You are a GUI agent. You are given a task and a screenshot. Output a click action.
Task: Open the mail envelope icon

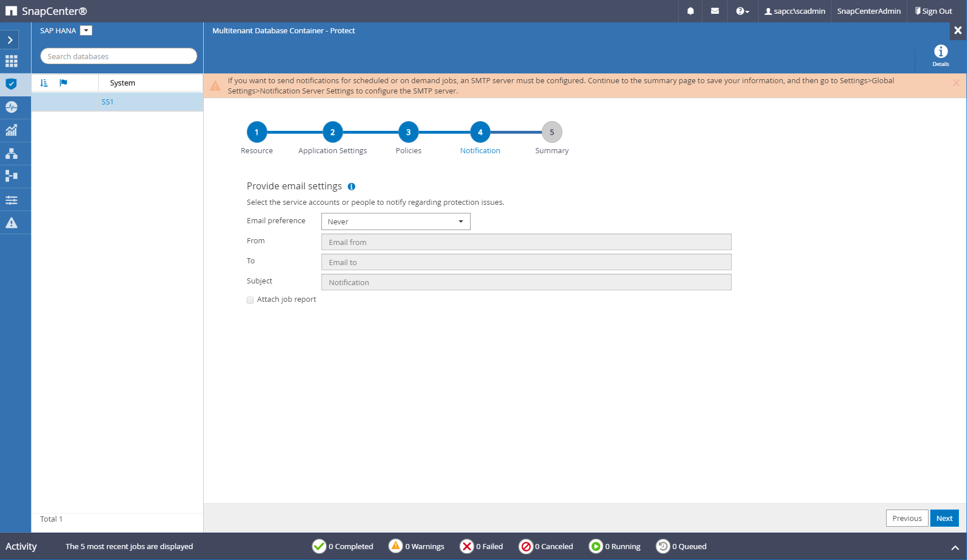[714, 11]
